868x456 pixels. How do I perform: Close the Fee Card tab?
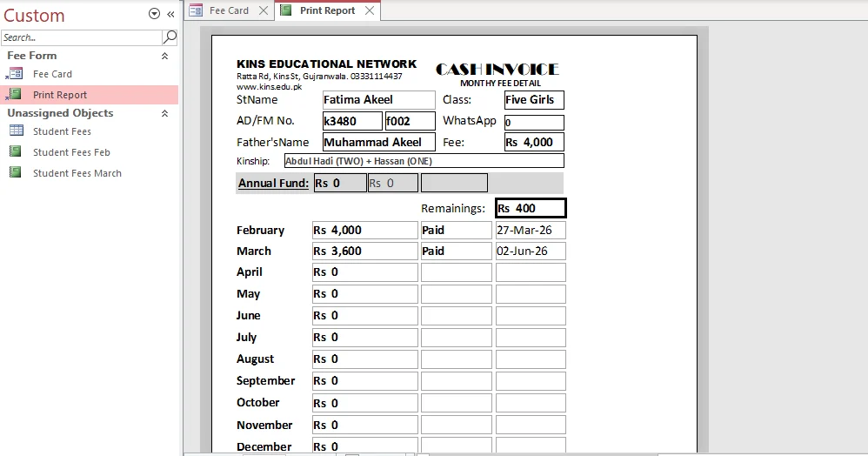(x=264, y=10)
